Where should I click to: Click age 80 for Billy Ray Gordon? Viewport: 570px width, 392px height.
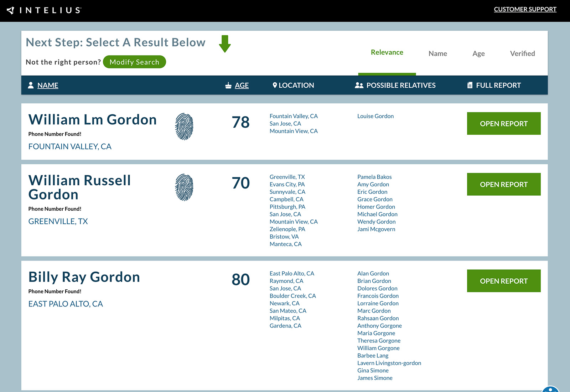point(241,280)
